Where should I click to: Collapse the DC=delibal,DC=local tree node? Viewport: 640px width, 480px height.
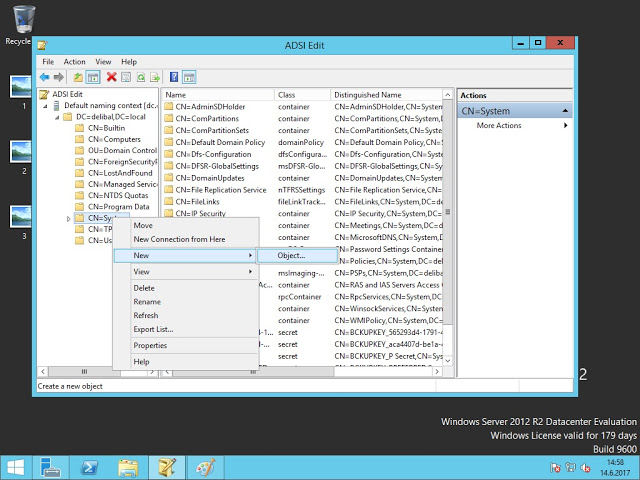coord(58,117)
